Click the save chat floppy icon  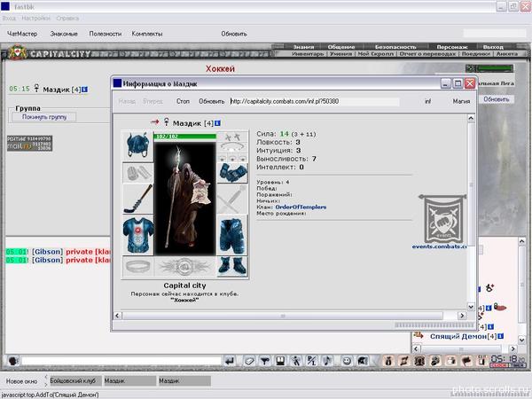(280, 361)
